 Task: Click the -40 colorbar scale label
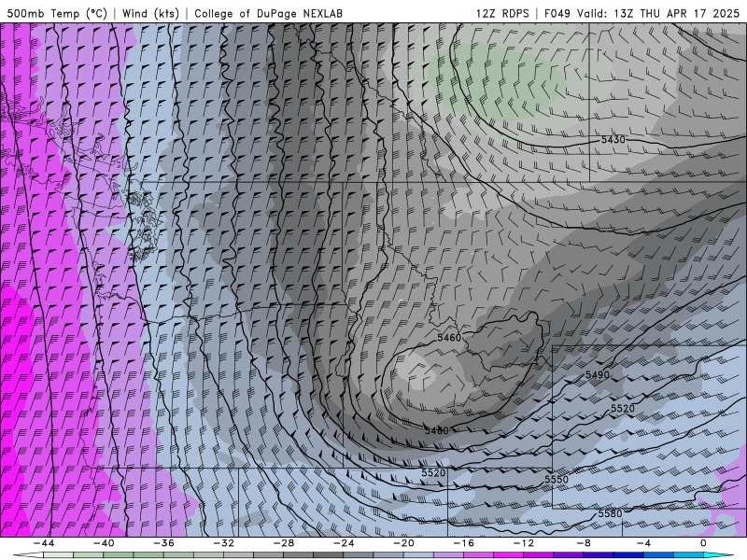pyautogui.click(x=104, y=543)
